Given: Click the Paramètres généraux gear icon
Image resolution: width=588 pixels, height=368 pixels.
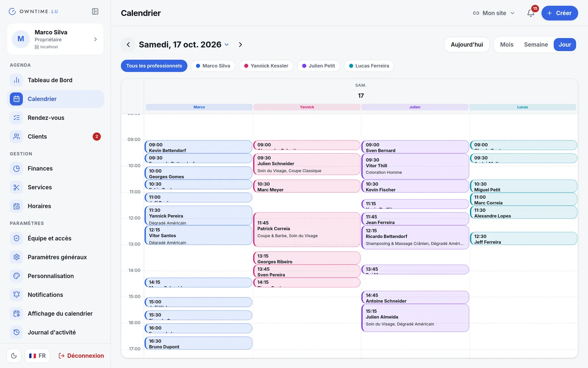Looking at the screenshot, I should [x=17, y=257].
